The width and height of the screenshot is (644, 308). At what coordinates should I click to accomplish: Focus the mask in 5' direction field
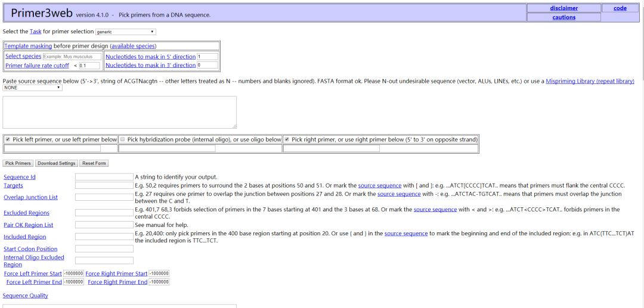click(x=208, y=57)
